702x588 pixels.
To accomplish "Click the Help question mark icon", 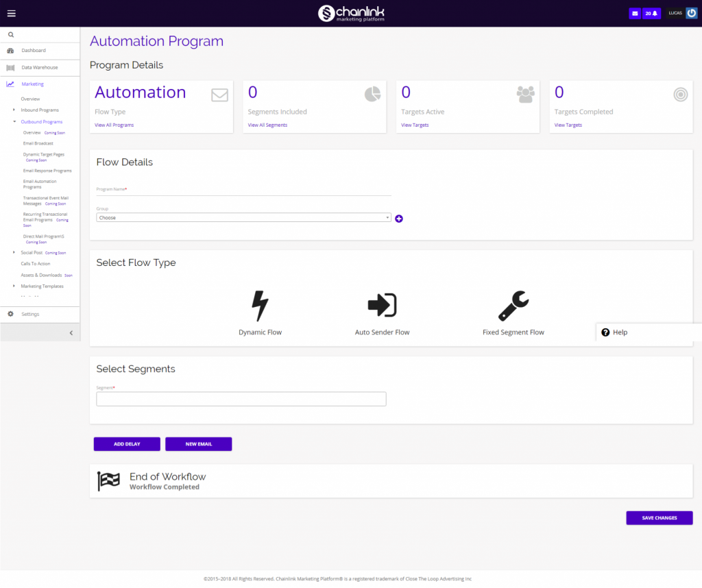I will tap(605, 332).
